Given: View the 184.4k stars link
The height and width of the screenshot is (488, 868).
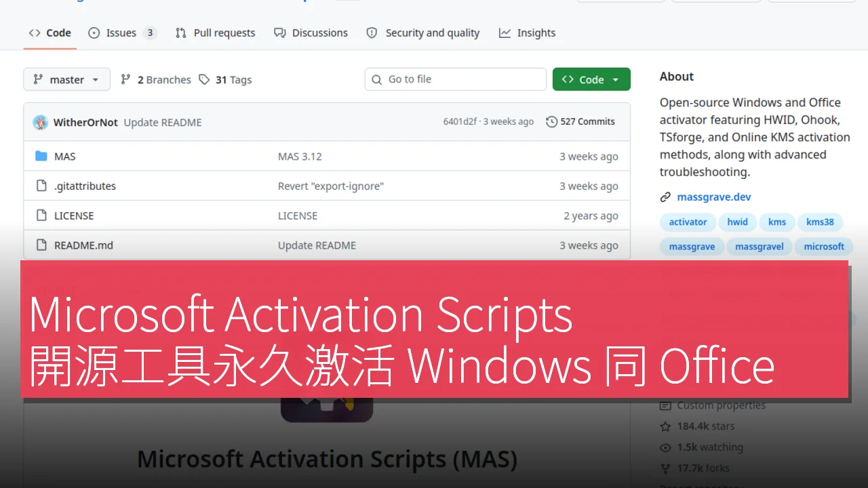Looking at the screenshot, I should (705, 426).
